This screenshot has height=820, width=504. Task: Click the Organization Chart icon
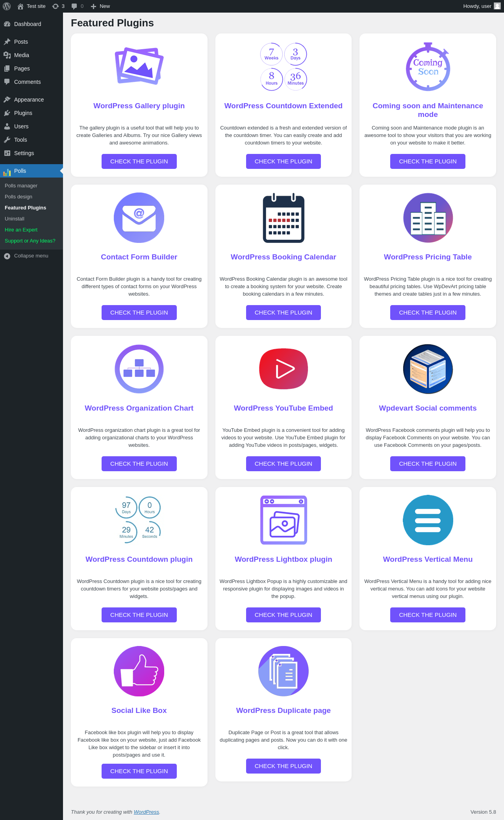click(x=139, y=369)
